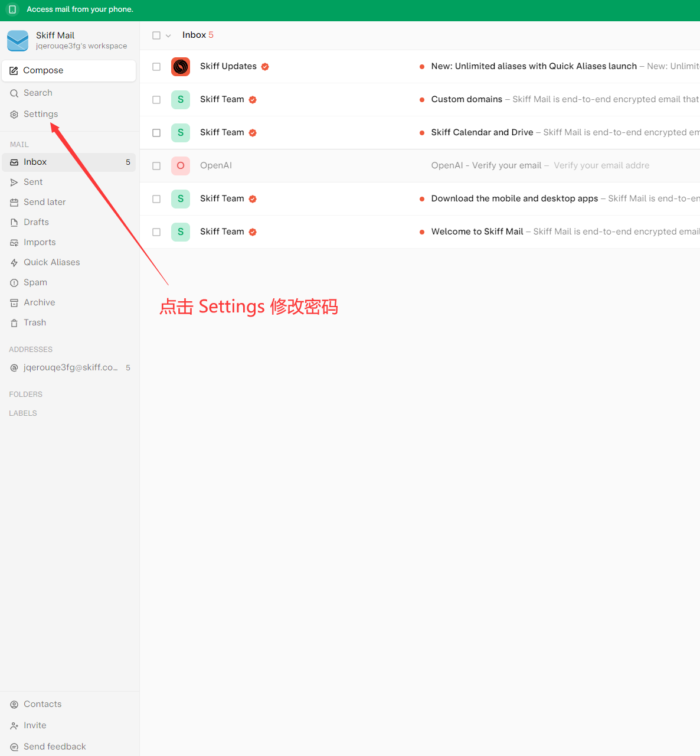Click the Sent paper-plane icon
700x756 pixels.
coord(14,183)
